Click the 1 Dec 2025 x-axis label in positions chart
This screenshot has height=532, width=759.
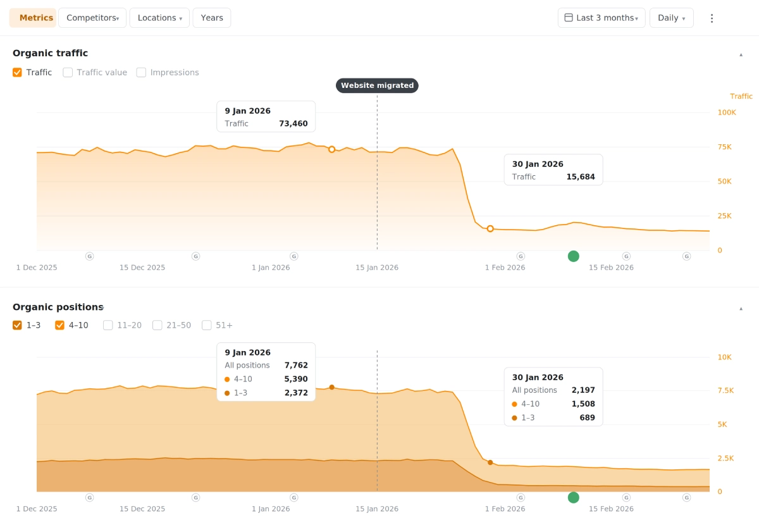point(37,509)
